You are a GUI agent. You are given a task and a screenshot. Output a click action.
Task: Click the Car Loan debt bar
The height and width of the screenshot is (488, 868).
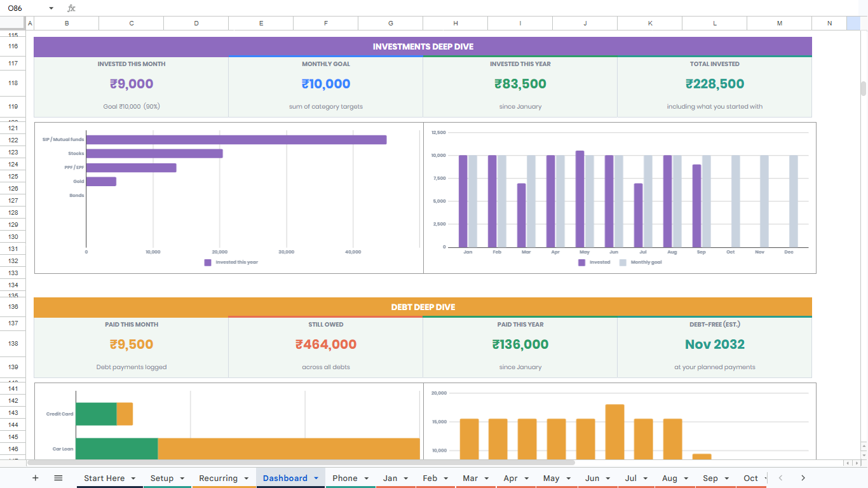248,449
